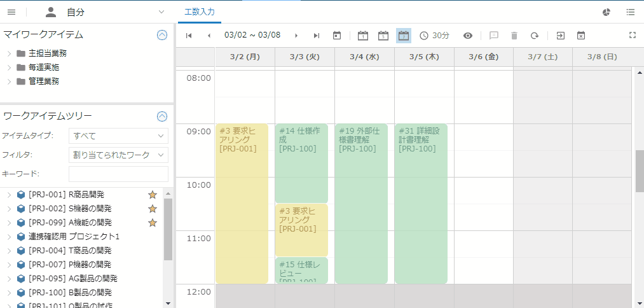
Task: Toggle fullscreen mode
Action: tap(633, 36)
